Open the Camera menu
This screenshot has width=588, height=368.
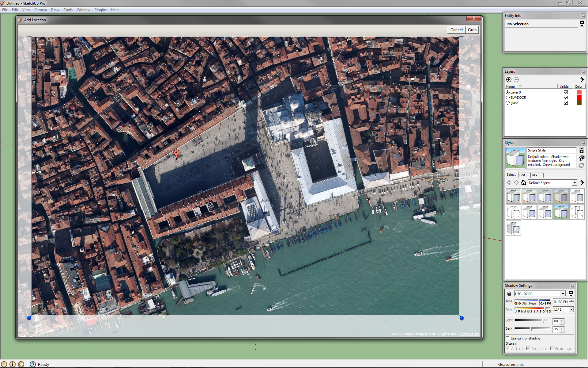coord(40,10)
